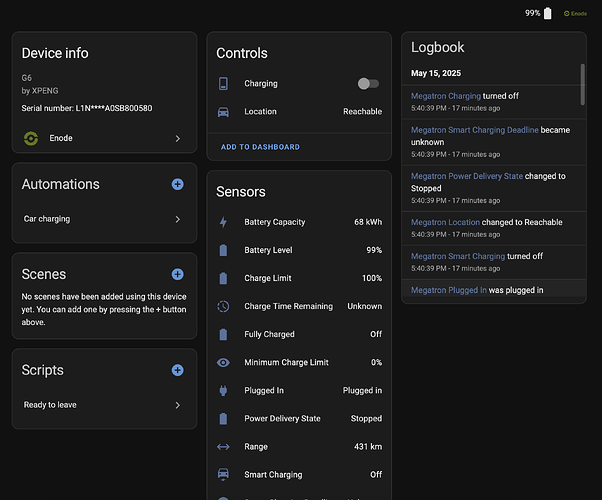Click the Range arrows icon

pyautogui.click(x=223, y=447)
